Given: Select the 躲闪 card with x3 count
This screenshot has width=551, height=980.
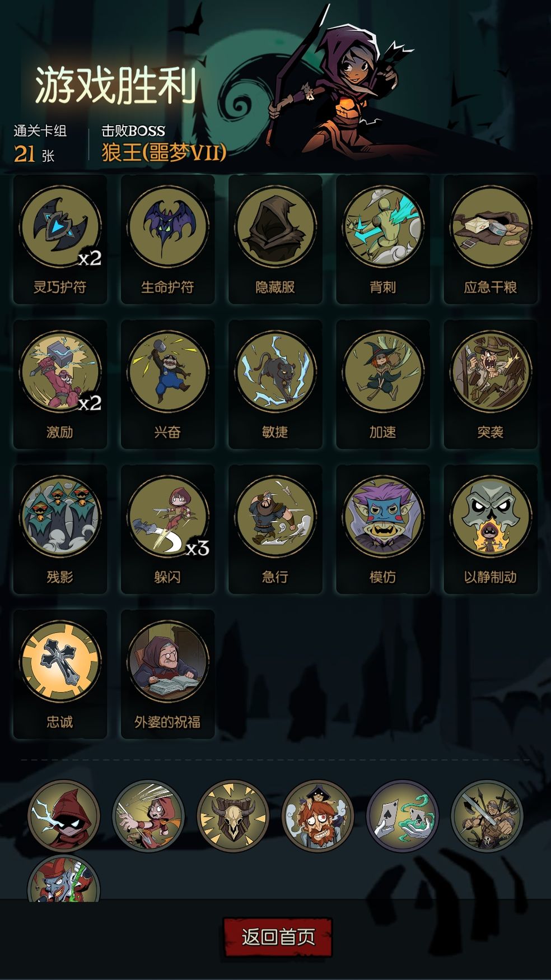Looking at the screenshot, I should click(167, 529).
